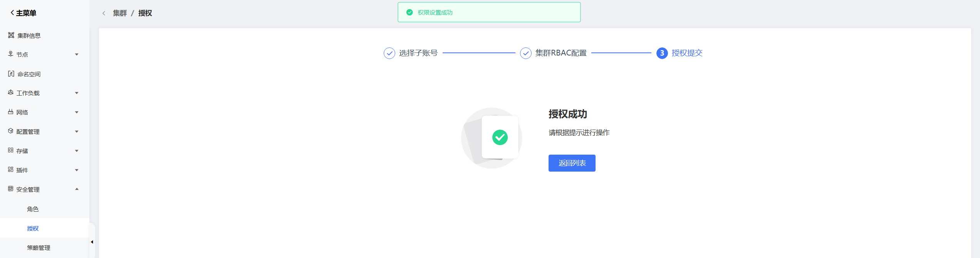Expand the 存储 submenu arrow
This screenshot has height=258, width=980.
pos(77,151)
